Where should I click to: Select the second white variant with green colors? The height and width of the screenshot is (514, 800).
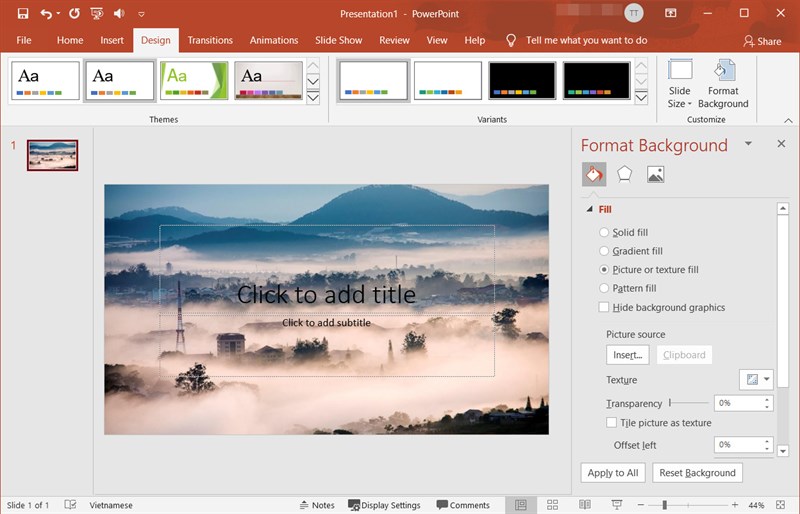click(x=447, y=81)
